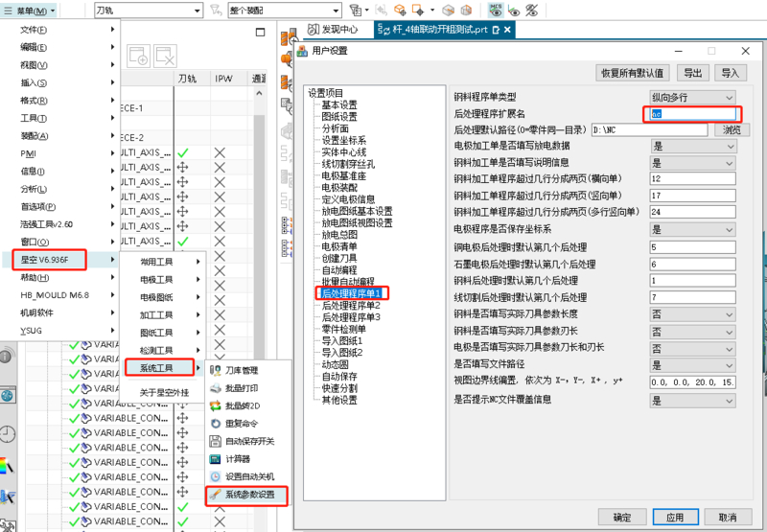
Task: Select 后处理程序单1 tree item
Action: coord(350,293)
